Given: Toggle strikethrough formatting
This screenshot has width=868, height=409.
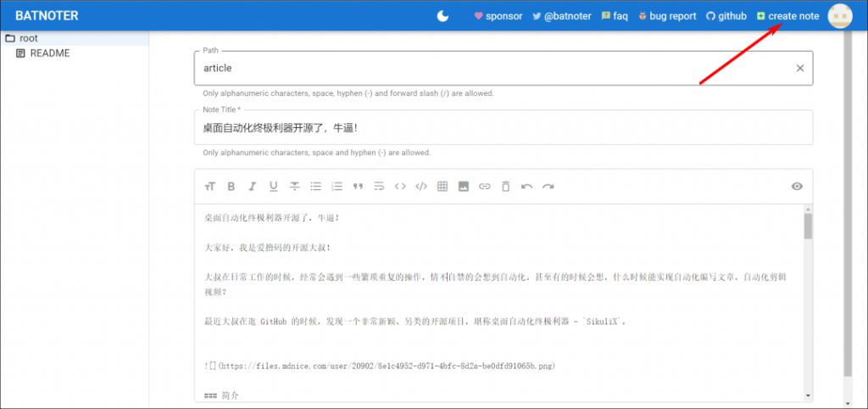Looking at the screenshot, I should [x=294, y=187].
